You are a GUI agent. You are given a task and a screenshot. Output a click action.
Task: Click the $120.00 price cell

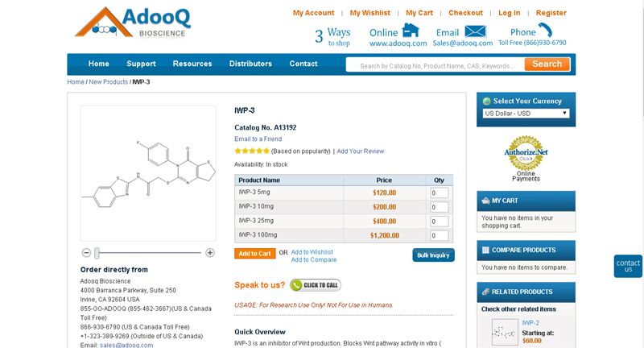coord(385,193)
